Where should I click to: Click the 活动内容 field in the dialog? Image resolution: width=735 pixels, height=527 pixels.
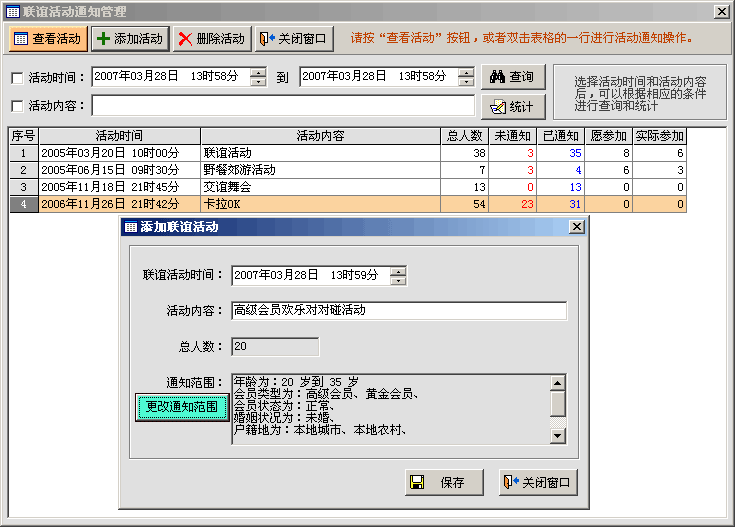398,310
